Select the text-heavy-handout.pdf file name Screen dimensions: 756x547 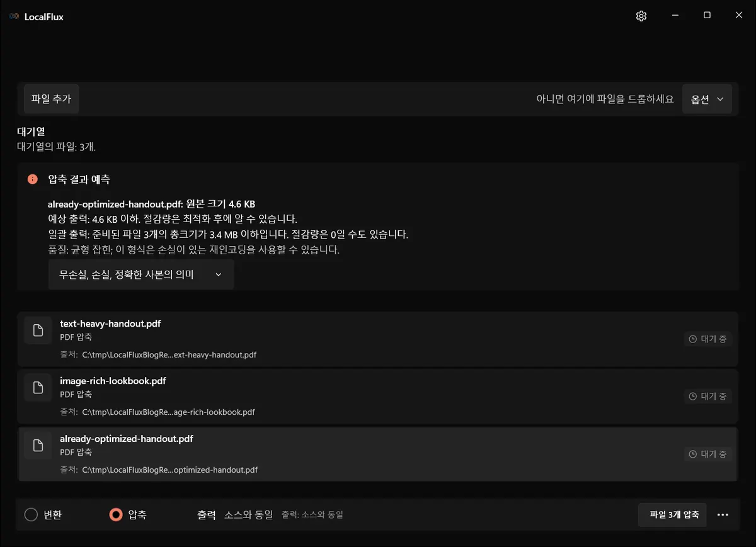(110, 324)
